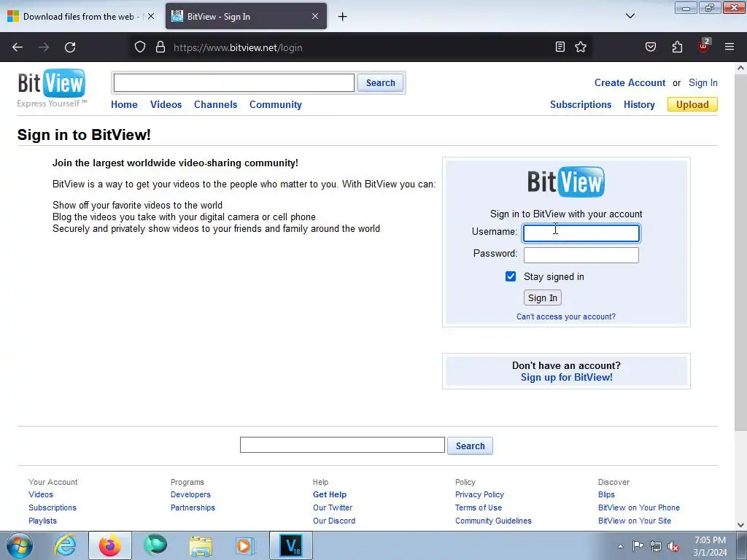747x560 pixels.
Task: Open the green globe browser taskbar icon
Action: click(155, 545)
